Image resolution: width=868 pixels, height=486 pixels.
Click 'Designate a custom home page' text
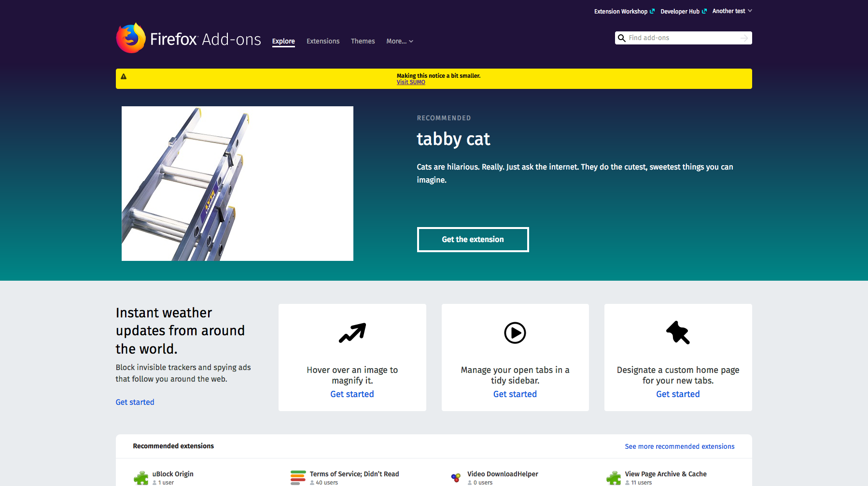coord(678,375)
